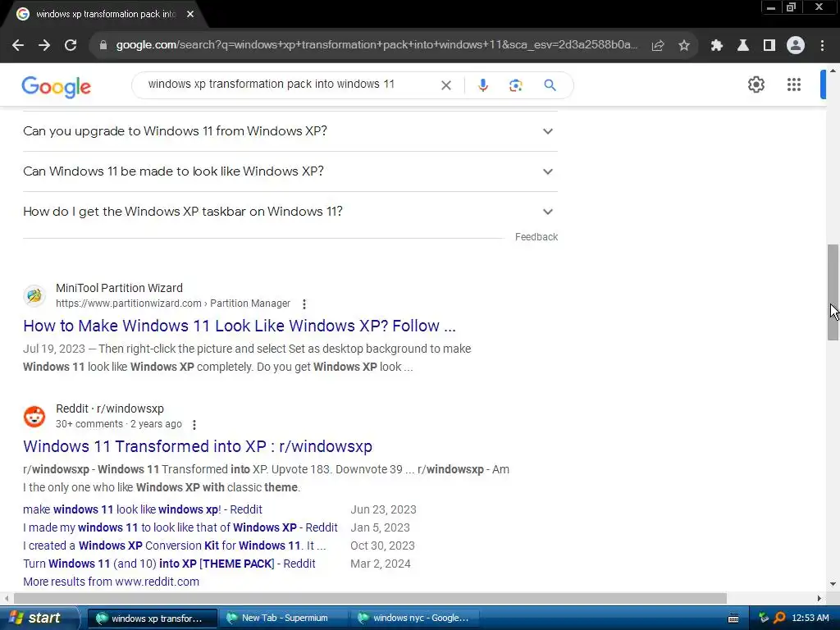Go to Google homepage via logo
840x630 pixels.
pyautogui.click(x=57, y=87)
